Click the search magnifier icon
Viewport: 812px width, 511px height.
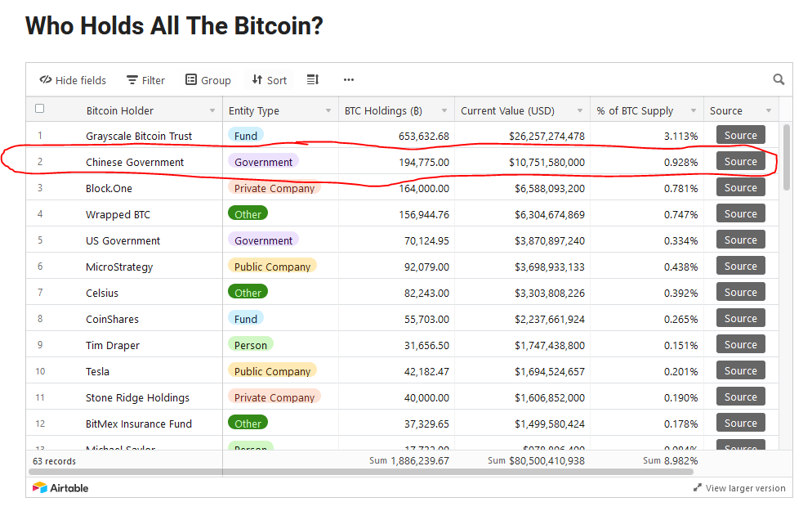point(779,79)
